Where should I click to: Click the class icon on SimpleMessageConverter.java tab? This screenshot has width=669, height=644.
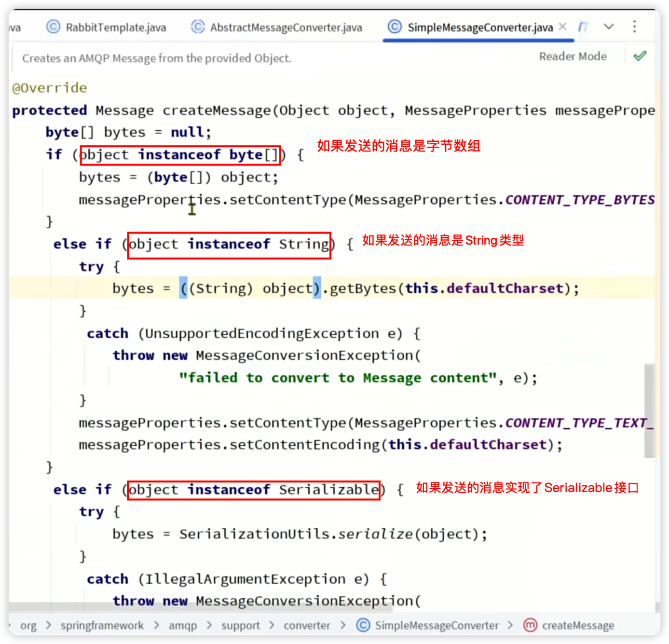pyautogui.click(x=394, y=27)
